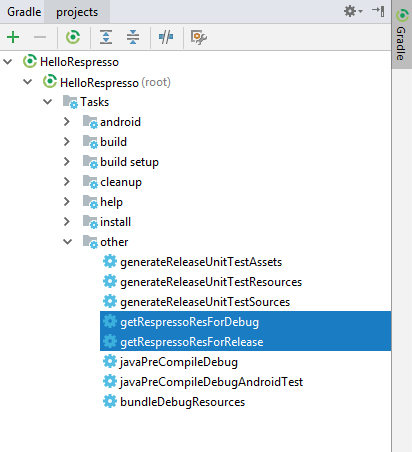The height and width of the screenshot is (452, 412).
Task: Click the minus Detach project icon
Action: coord(40,37)
